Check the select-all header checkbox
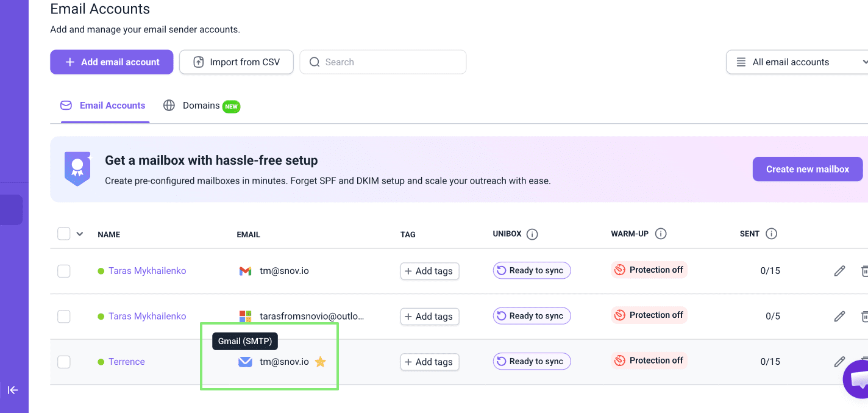The height and width of the screenshot is (413, 868). click(x=64, y=234)
